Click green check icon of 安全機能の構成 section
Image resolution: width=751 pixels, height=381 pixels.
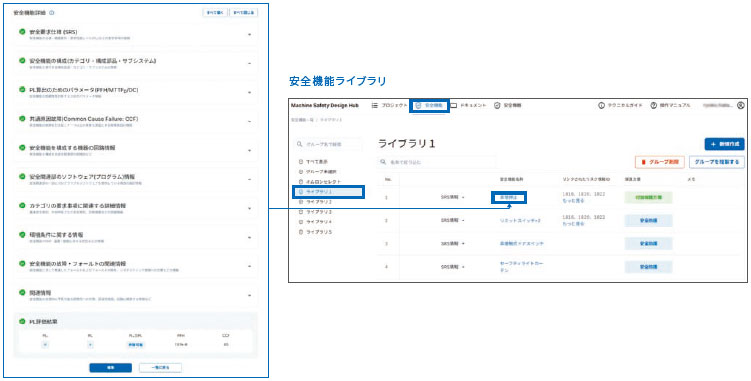[x=22, y=61]
